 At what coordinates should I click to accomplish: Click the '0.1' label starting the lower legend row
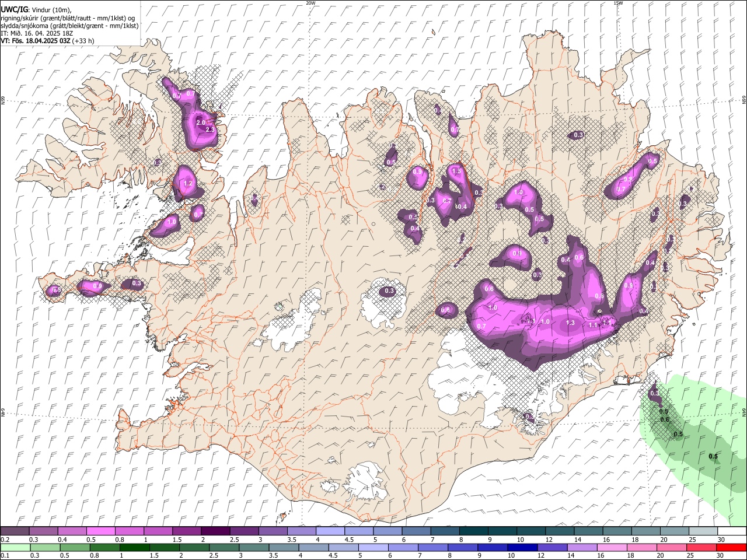(4, 556)
